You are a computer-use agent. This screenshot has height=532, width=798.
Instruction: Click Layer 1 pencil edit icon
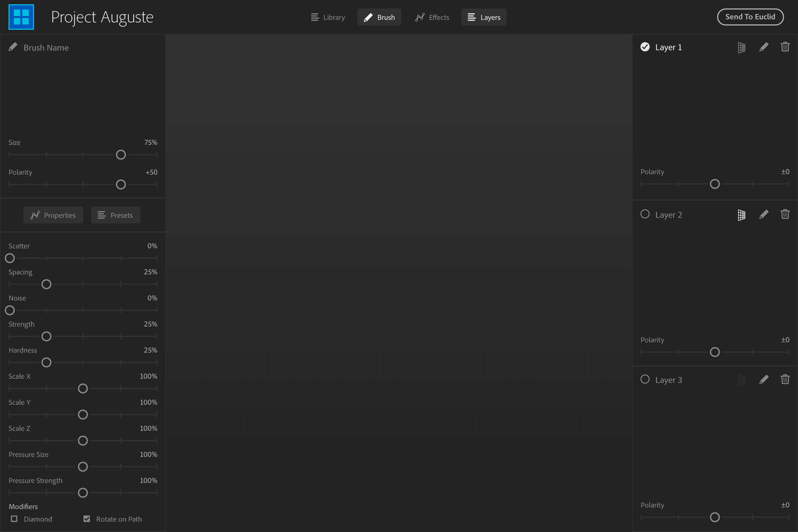(763, 47)
